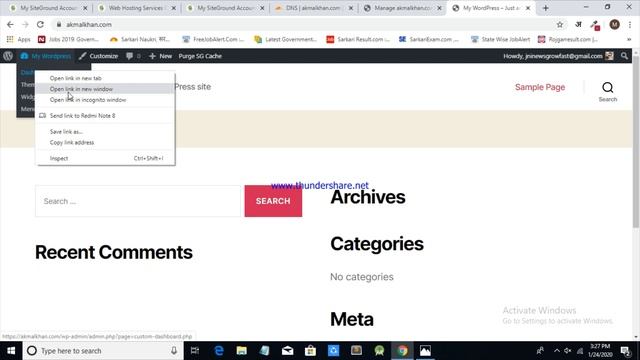640x360 pixels.
Task: Show hidden tray icons chevron
Action: (557, 351)
